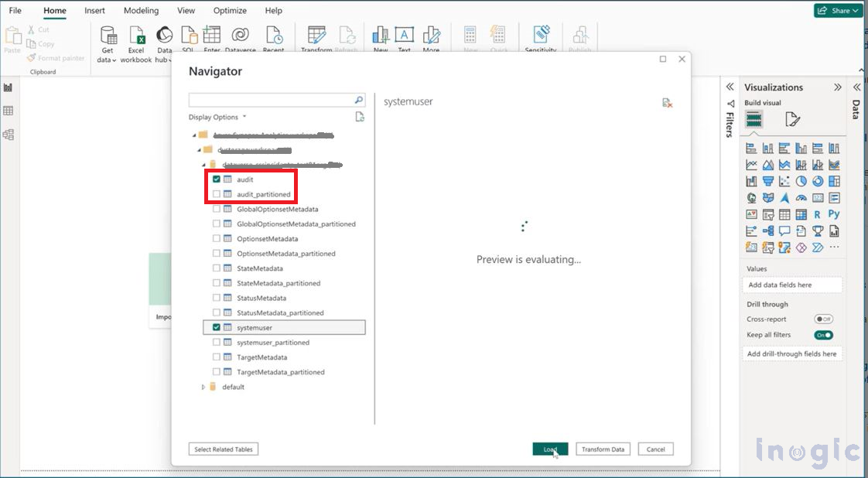
Task: Turn off Keep all filters toggle
Action: coord(823,335)
